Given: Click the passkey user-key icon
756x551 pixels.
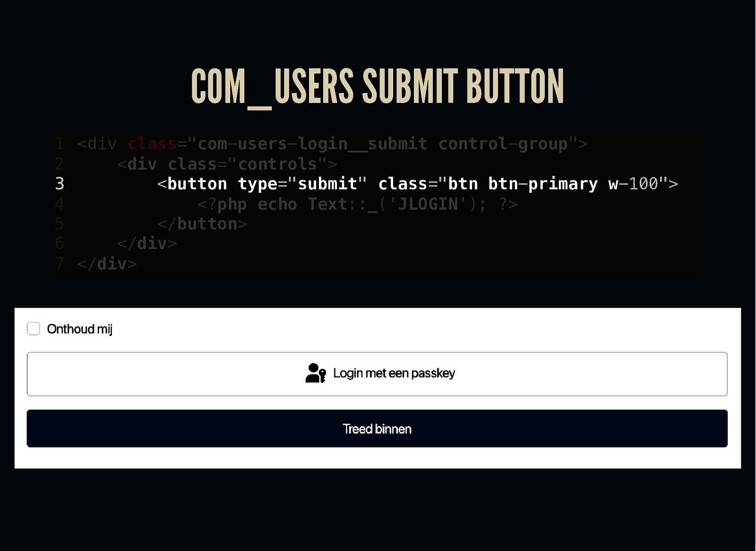Looking at the screenshot, I should 316,373.
